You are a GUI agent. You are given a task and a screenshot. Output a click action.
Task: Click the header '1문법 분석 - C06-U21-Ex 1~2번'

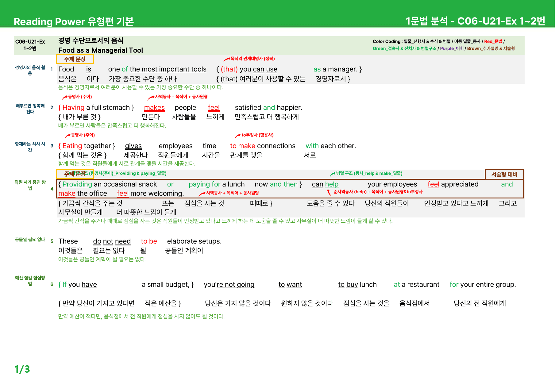pyautogui.click(x=475, y=21)
